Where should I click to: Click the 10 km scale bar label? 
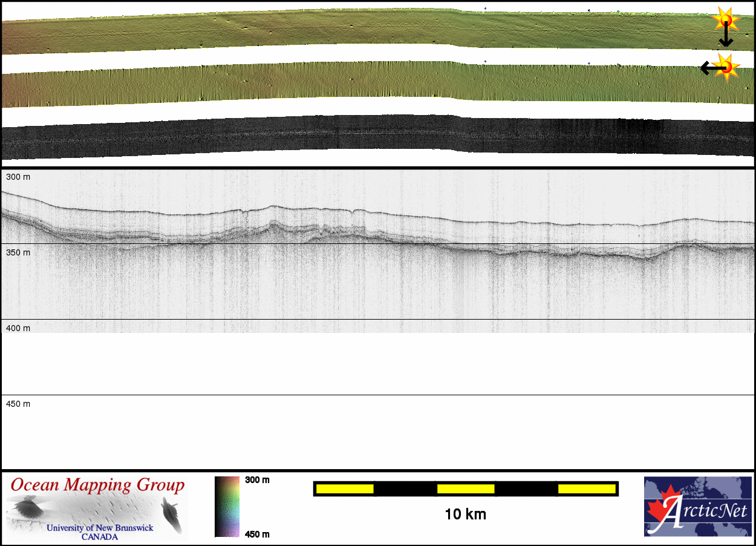pos(465,515)
